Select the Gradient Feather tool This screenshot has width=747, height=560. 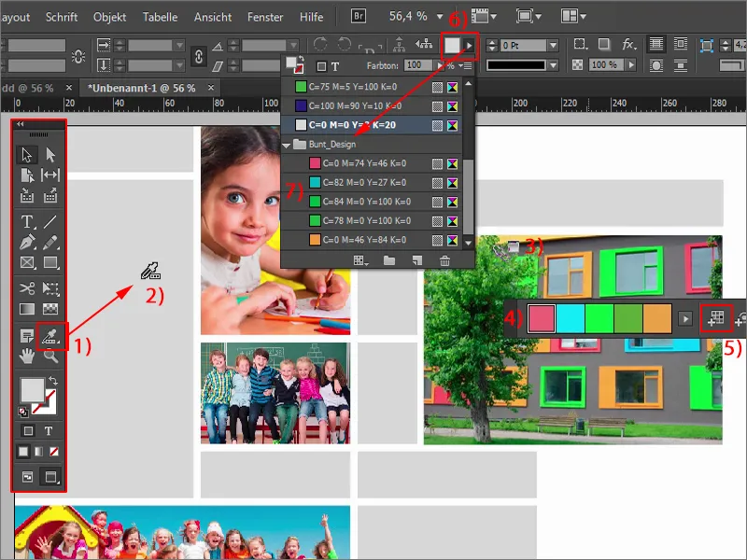[50, 309]
